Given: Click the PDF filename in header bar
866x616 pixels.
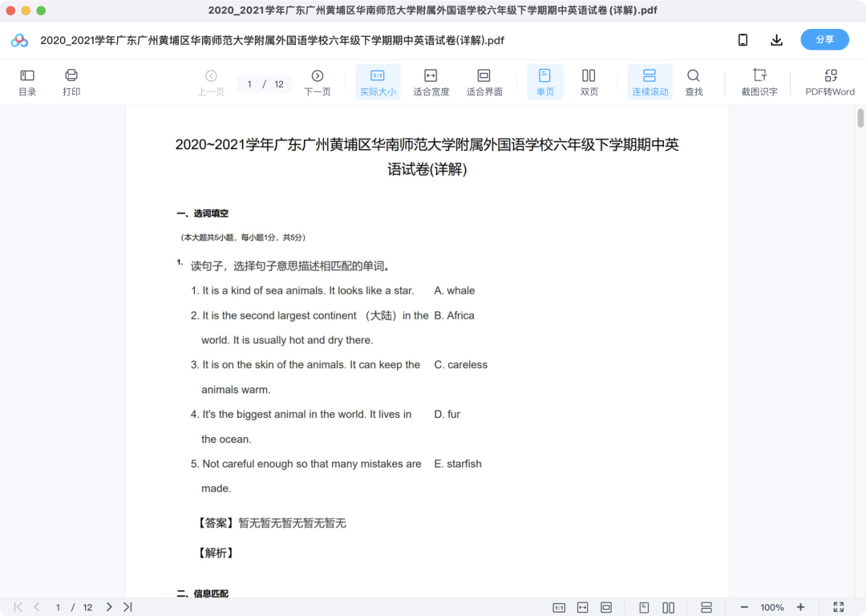Looking at the screenshot, I should tap(273, 40).
